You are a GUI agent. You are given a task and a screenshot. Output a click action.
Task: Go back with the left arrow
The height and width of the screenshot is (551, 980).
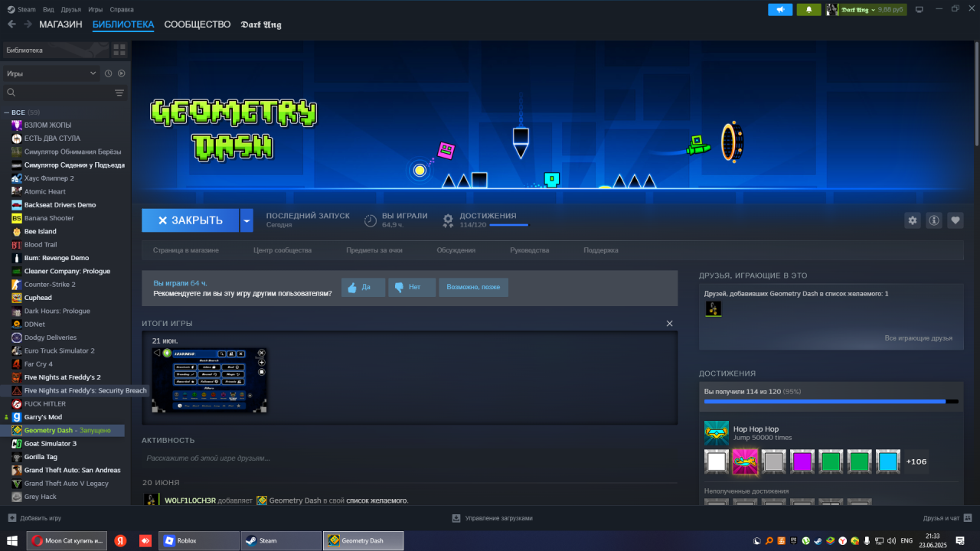11,24
